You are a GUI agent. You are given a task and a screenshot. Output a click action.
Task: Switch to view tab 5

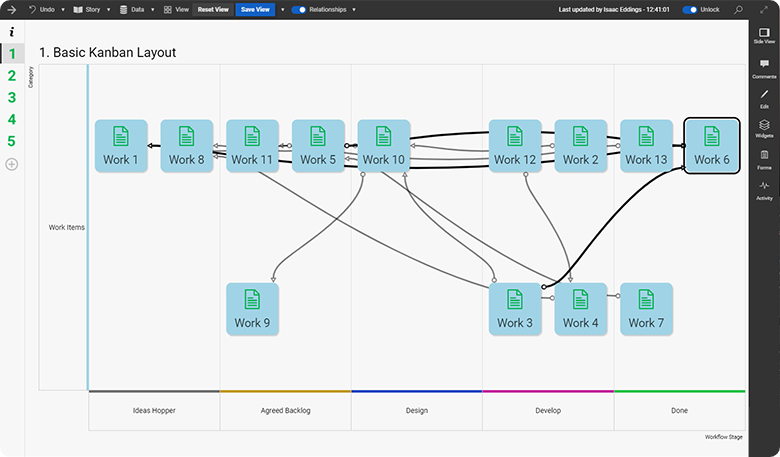point(12,141)
